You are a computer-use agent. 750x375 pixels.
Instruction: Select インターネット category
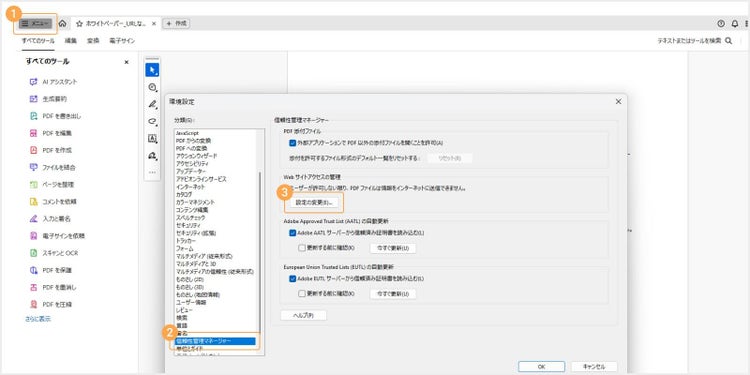(x=191, y=187)
